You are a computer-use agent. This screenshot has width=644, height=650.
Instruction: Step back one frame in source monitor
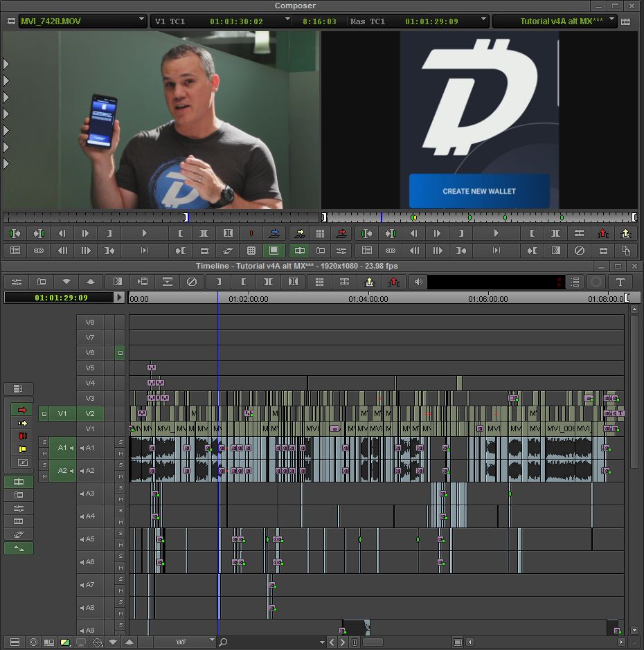(62, 233)
